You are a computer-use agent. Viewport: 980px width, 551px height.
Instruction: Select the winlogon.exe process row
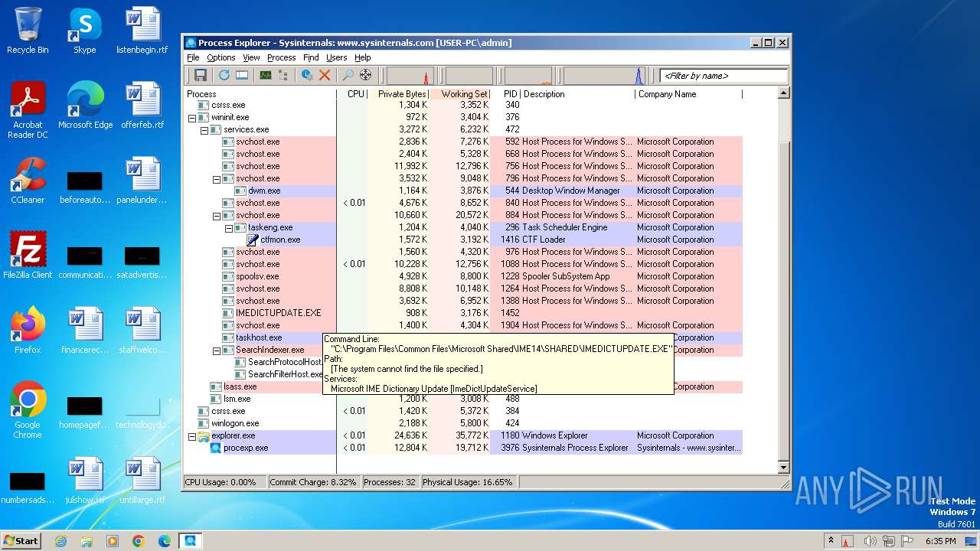pyautogui.click(x=462, y=423)
